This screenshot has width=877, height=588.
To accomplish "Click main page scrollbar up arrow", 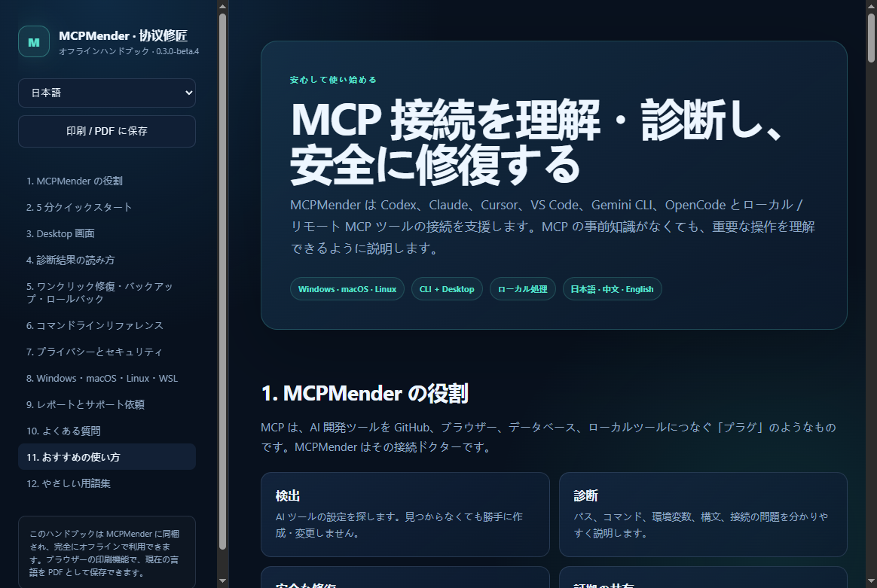I will [x=872, y=6].
